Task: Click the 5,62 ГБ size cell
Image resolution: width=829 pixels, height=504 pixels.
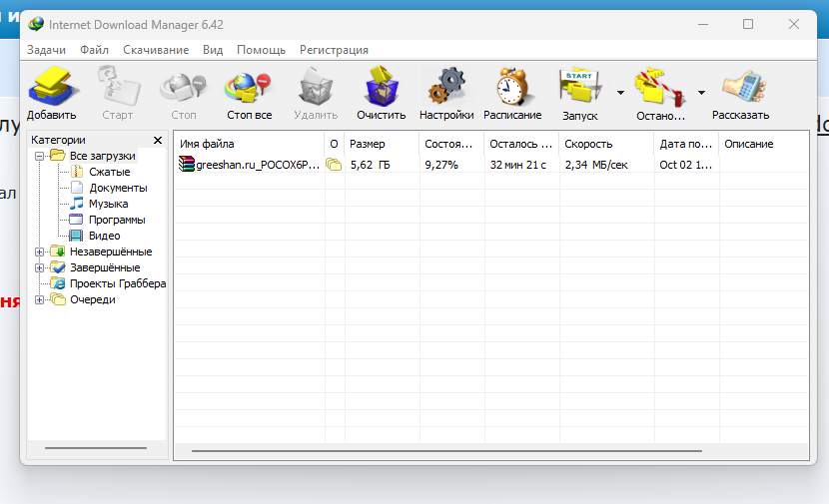Action: click(371, 165)
